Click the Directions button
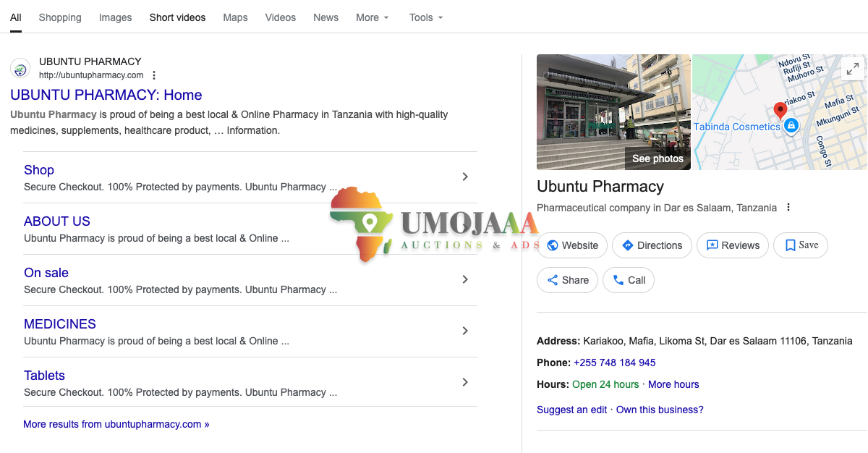The image size is (868, 453). 652,245
